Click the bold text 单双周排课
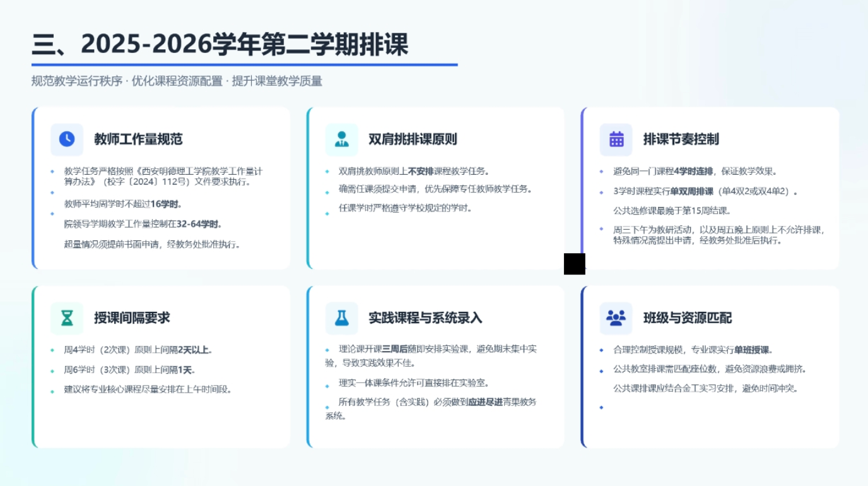The height and width of the screenshot is (486, 868). [x=692, y=192]
